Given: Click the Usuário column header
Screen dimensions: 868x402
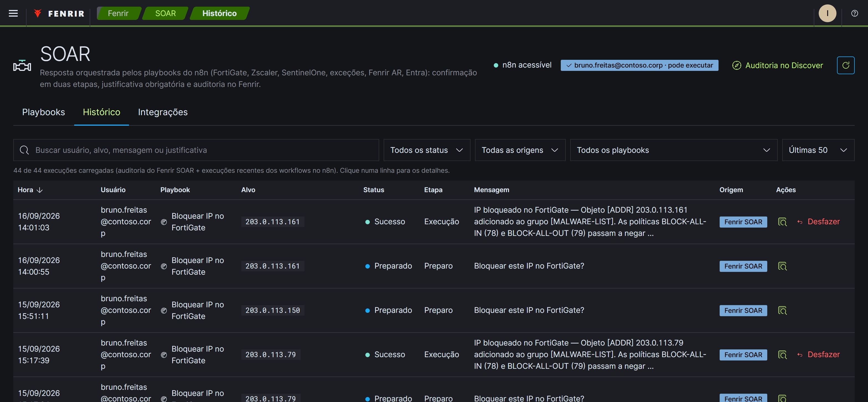Looking at the screenshot, I should click(x=113, y=190).
